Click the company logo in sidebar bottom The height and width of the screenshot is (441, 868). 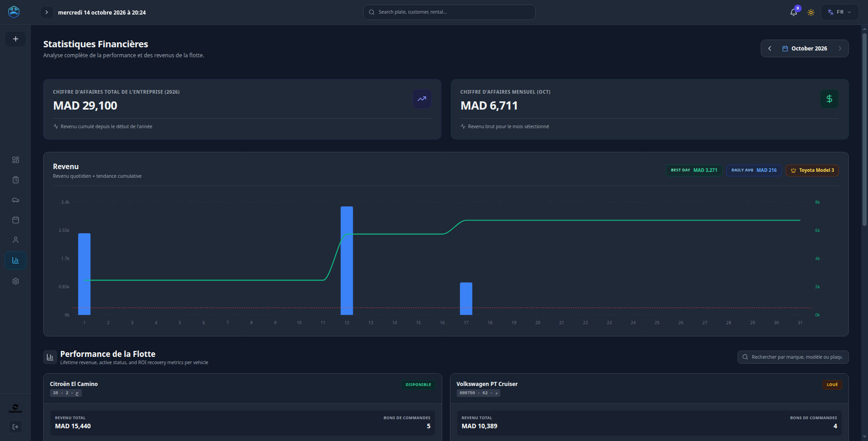click(x=15, y=409)
